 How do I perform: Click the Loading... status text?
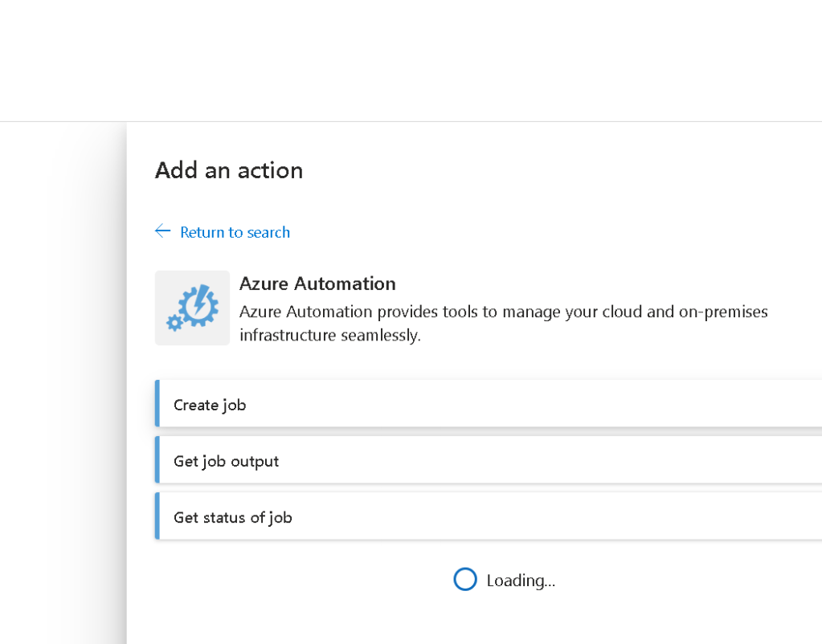521,581
